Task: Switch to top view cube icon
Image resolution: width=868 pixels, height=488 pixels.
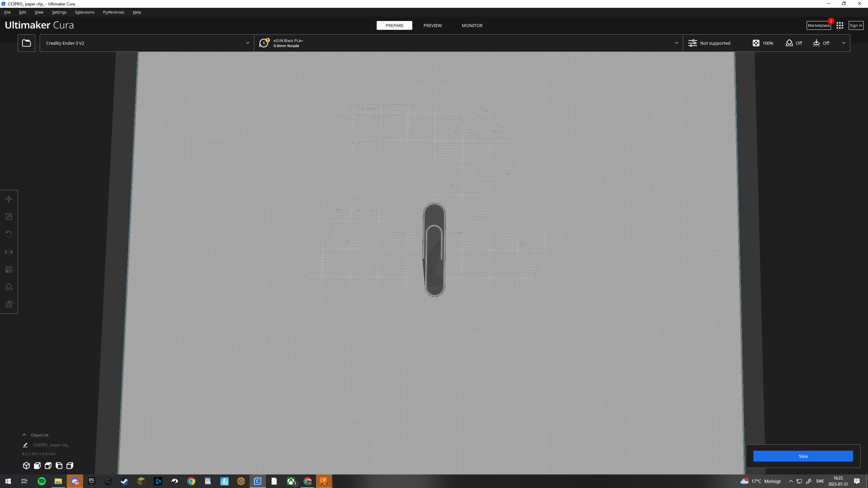Action: tap(48, 466)
